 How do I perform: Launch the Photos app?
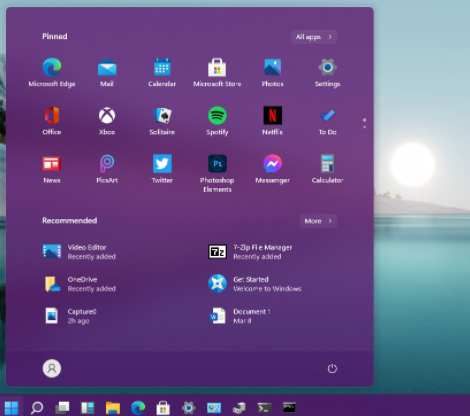point(272,72)
